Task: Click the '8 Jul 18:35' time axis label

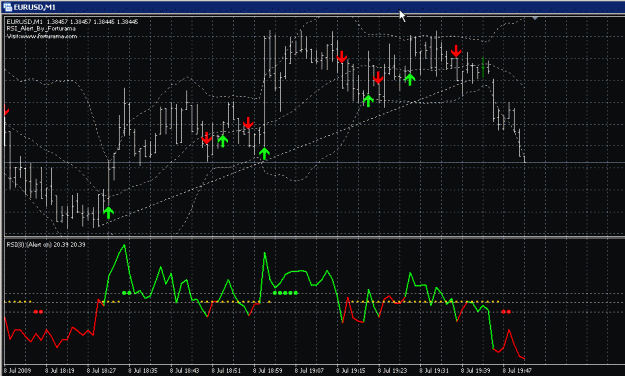Action: [x=143, y=370]
